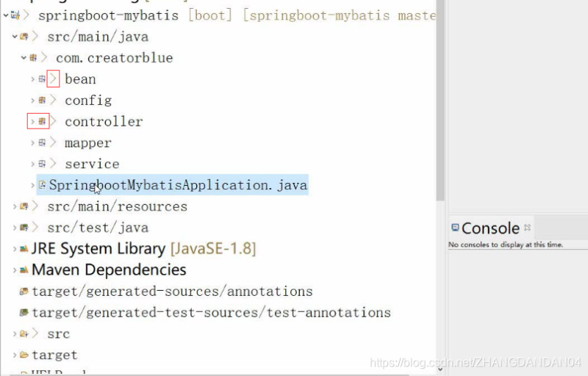The image size is (588, 376).
Task: Click the target folder icon
Action: (x=24, y=355)
